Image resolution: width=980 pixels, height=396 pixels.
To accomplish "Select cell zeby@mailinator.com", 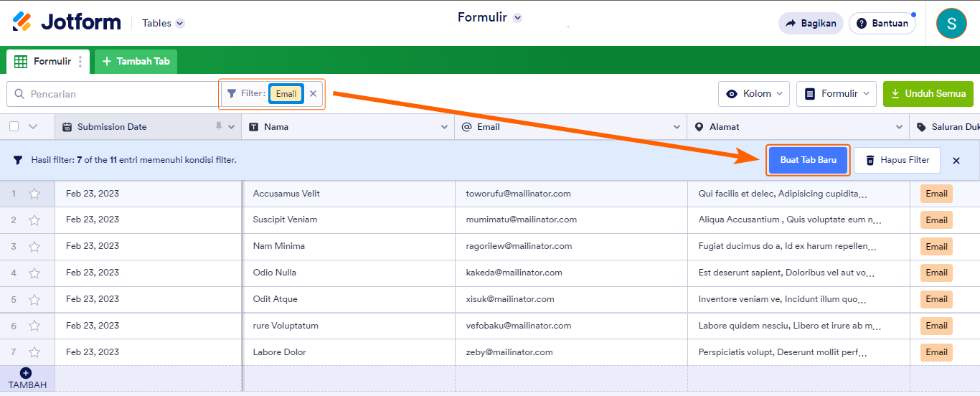I will coord(571,352).
